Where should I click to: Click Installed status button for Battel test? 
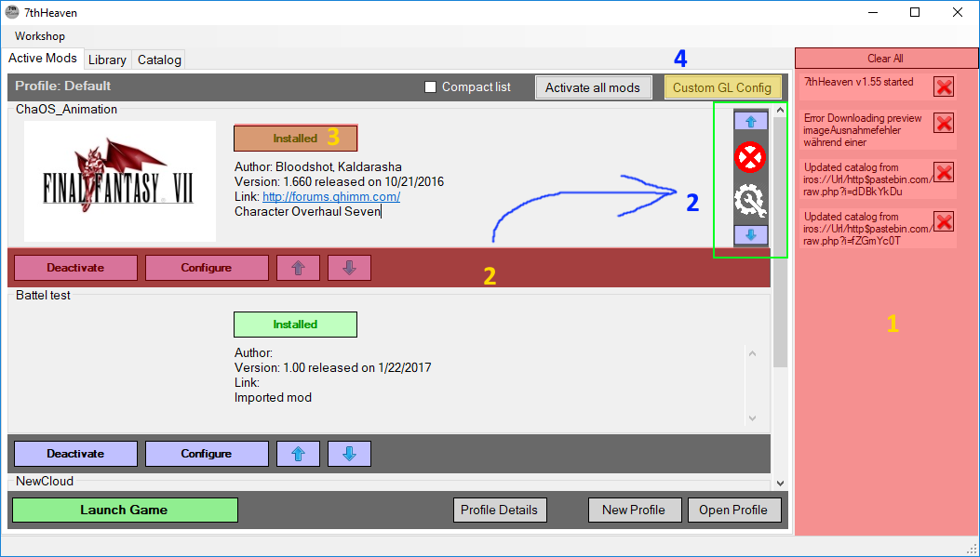[x=295, y=325]
